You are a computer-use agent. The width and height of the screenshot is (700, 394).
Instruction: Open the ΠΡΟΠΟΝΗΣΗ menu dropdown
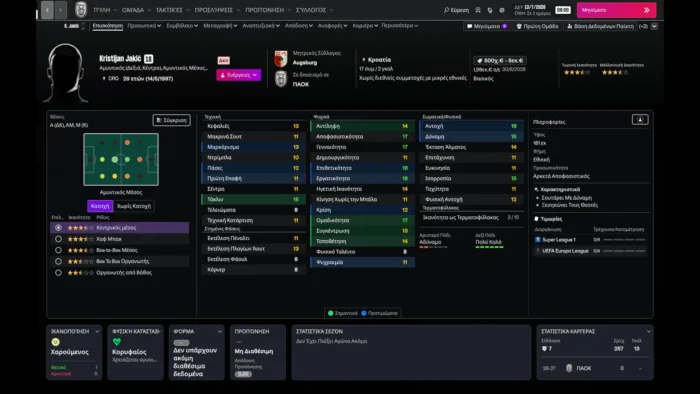(x=268, y=10)
